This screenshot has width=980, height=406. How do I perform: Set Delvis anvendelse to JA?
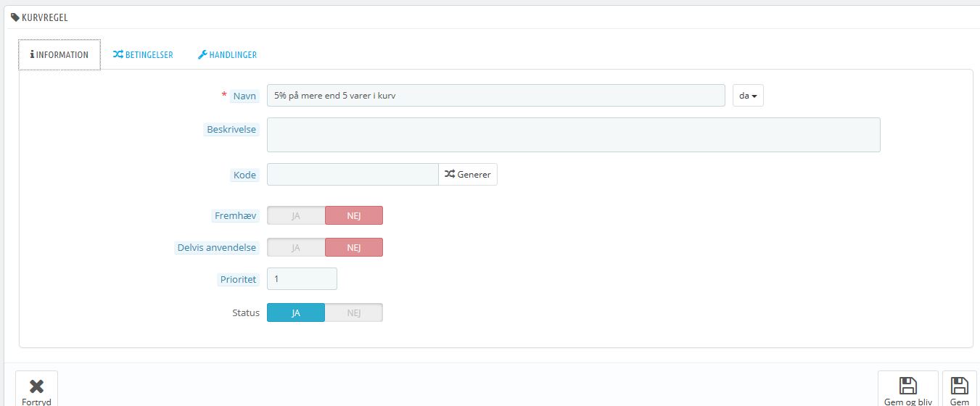pyautogui.click(x=296, y=247)
